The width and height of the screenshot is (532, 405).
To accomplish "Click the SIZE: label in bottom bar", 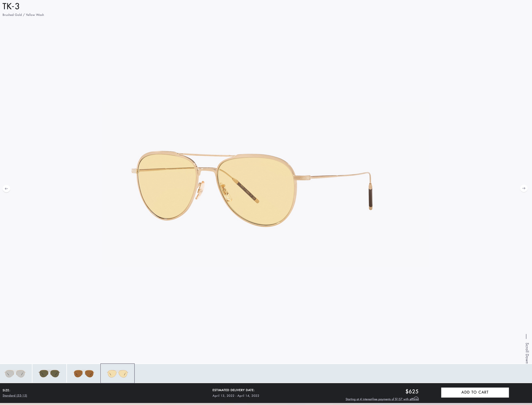I will [6, 390].
